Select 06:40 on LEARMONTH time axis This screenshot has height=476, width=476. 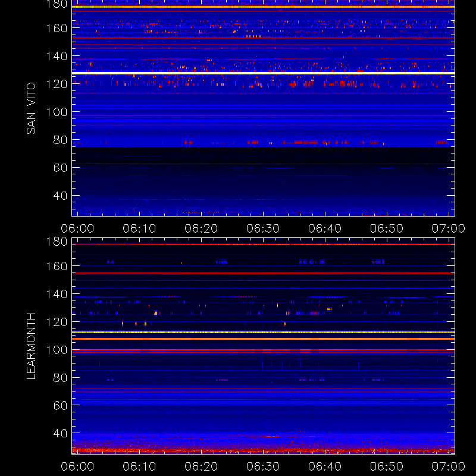click(x=325, y=466)
